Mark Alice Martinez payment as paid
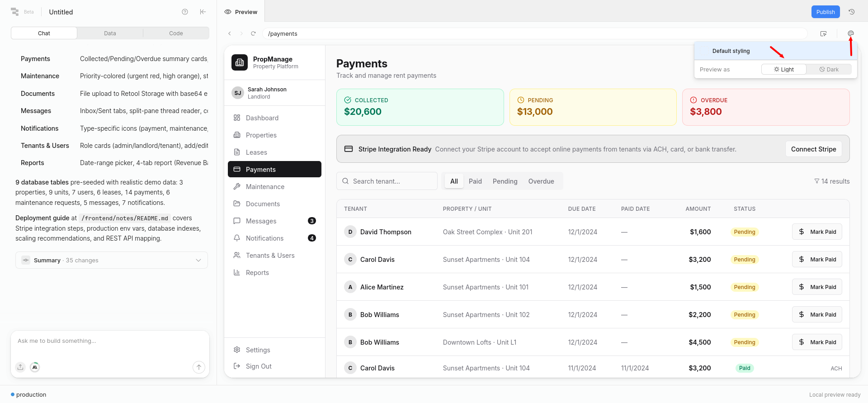 pos(817,287)
